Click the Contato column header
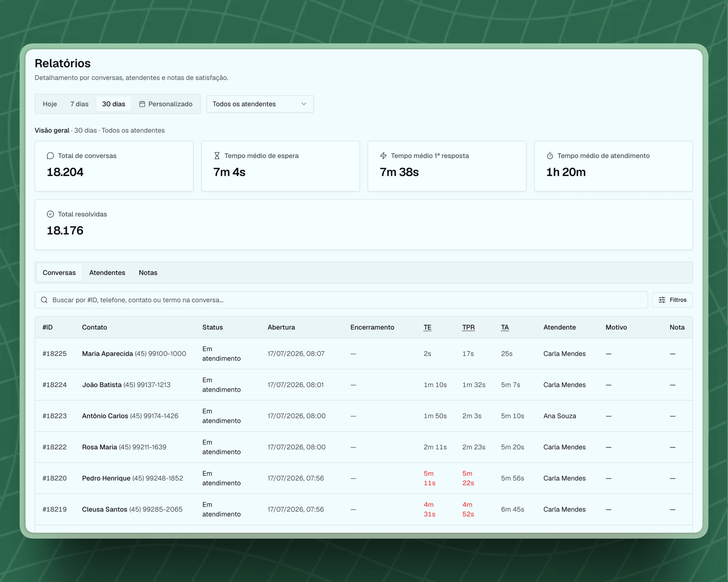The height and width of the screenshot is (582, 728). pos(95,327)
